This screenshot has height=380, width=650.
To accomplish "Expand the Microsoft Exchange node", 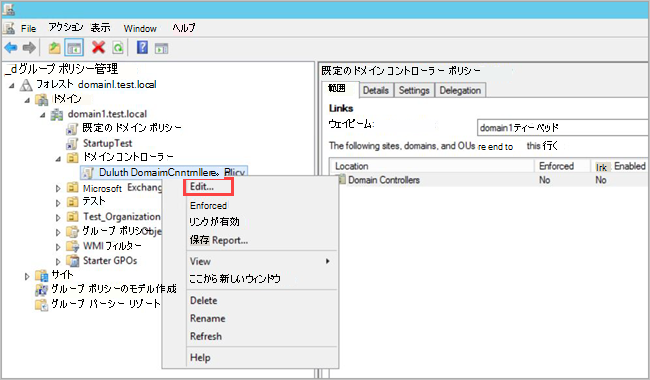I will pyautogui.click(x=58, y=189).
